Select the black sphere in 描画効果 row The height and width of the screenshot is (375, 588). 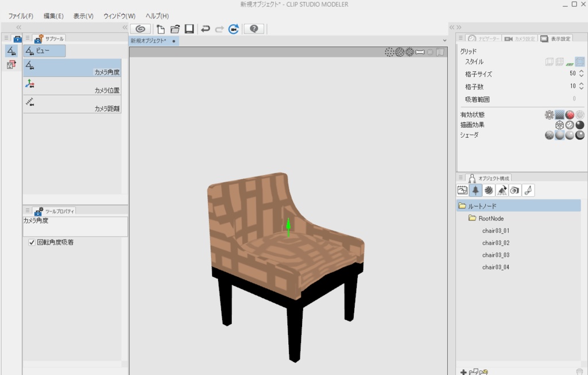tap(580, 125)
